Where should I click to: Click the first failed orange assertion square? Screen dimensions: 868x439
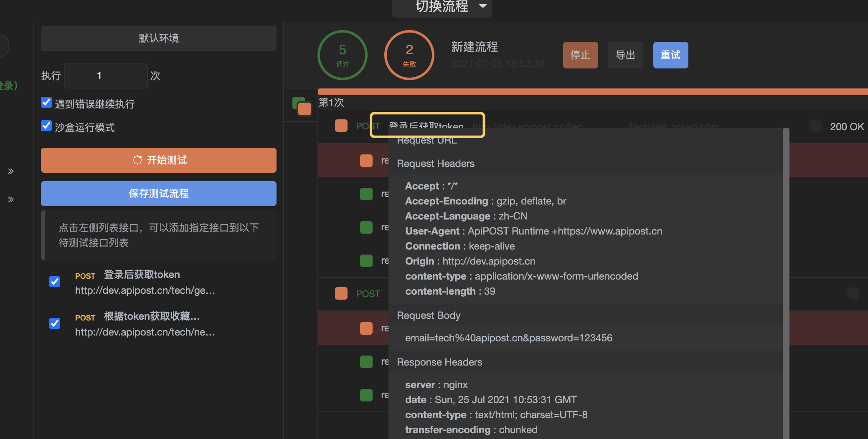366,160
